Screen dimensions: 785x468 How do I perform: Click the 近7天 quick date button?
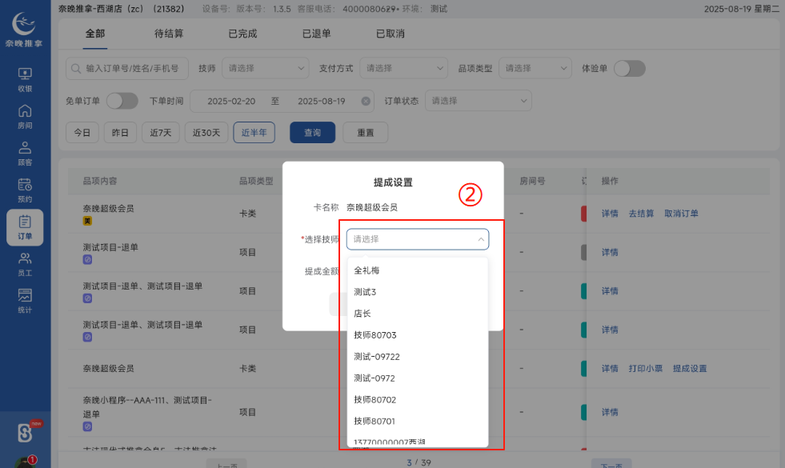pyautogui.click(x=161, y=133)
